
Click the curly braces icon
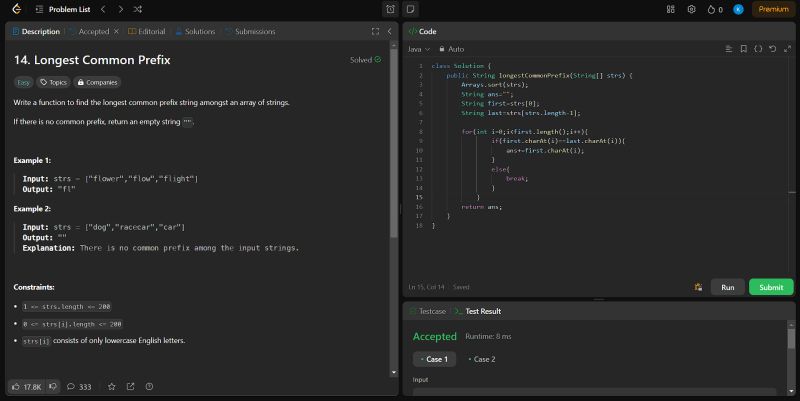click(758, 48)
